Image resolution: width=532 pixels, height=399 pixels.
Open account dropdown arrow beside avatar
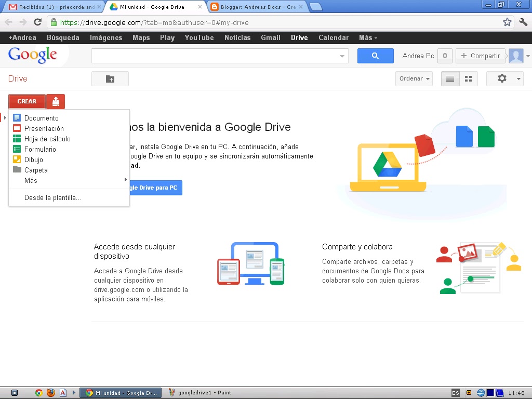[528, 56]
